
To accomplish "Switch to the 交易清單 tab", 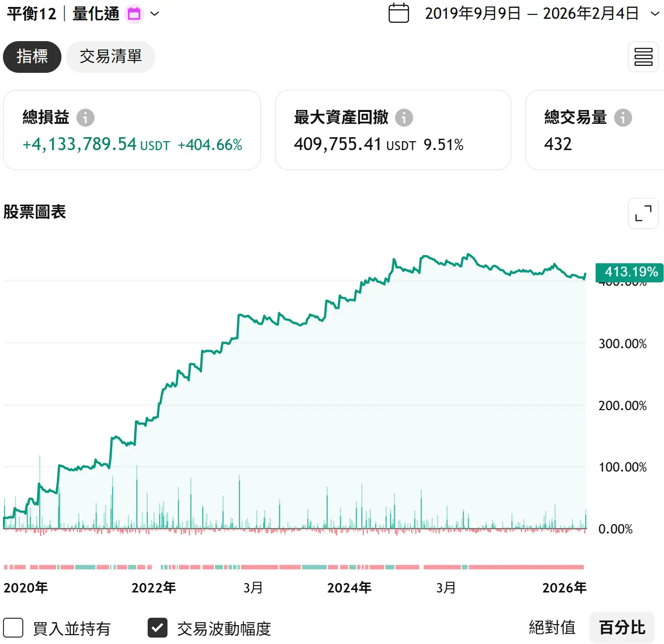I will (x=111, y=57).
